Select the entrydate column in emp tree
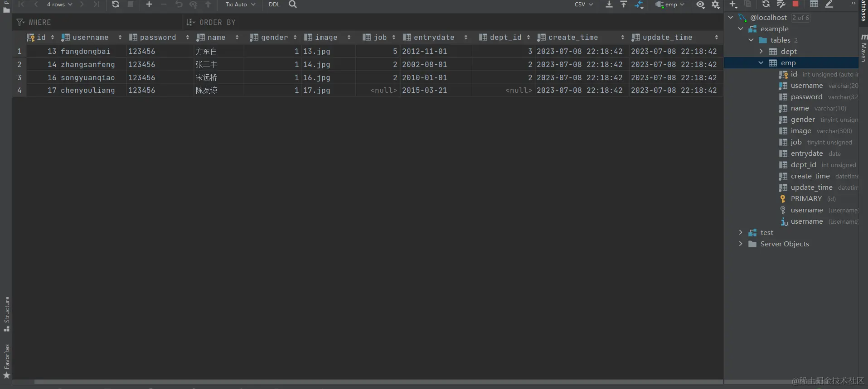Screen dimensions: 868x389 (x=807, y=154)
